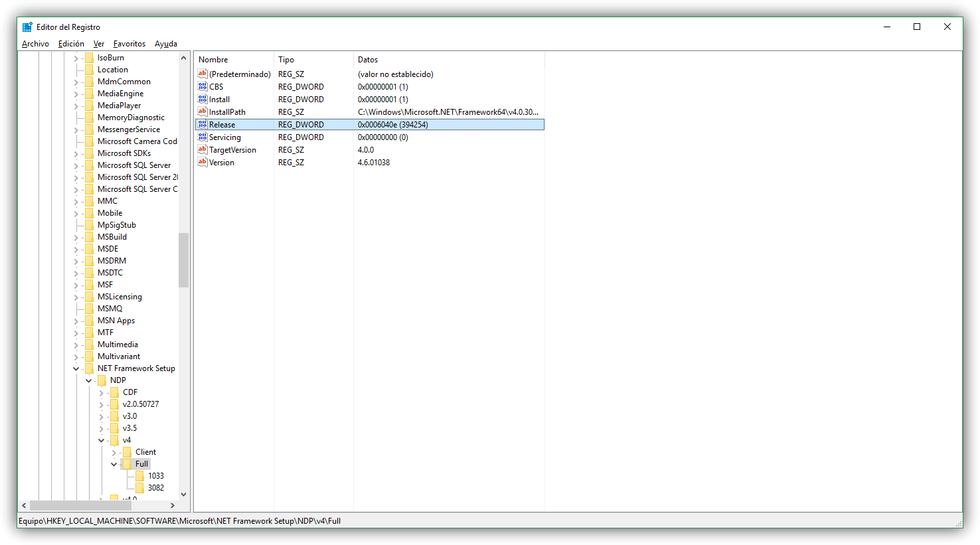
Task: Select the MSDTC folder icon
Action: (89, 273)
